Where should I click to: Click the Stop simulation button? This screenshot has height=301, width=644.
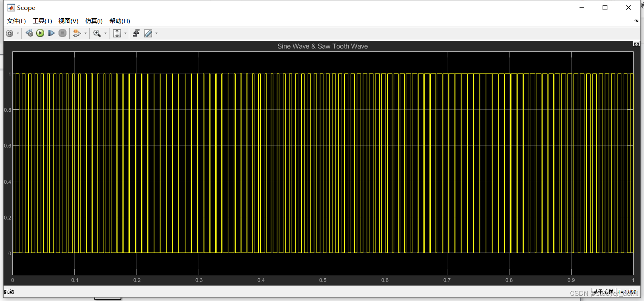pyautogui.click(x=62, y=33)
